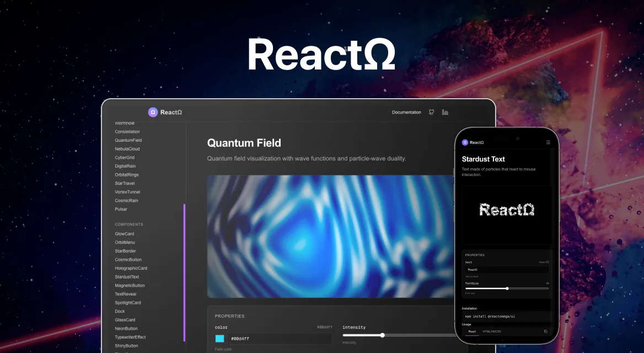Select CosmicButton from the components list
644x353 pixels.
click(128, 259)
